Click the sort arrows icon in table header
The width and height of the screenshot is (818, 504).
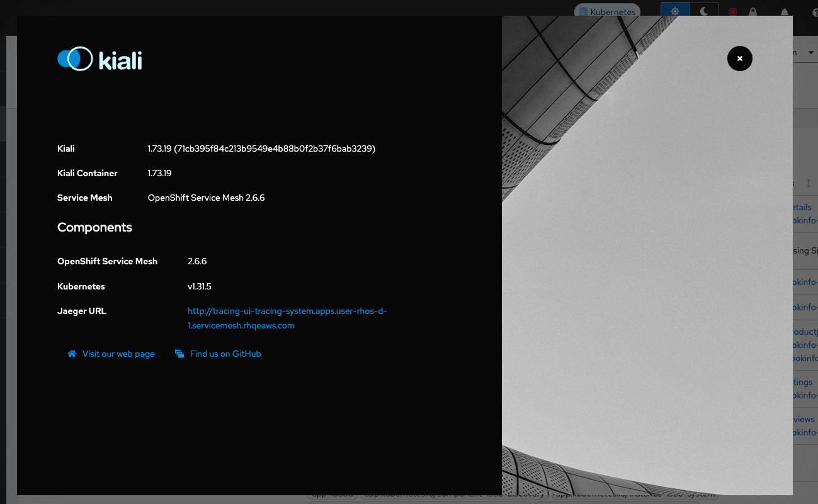tap(809, 183)
